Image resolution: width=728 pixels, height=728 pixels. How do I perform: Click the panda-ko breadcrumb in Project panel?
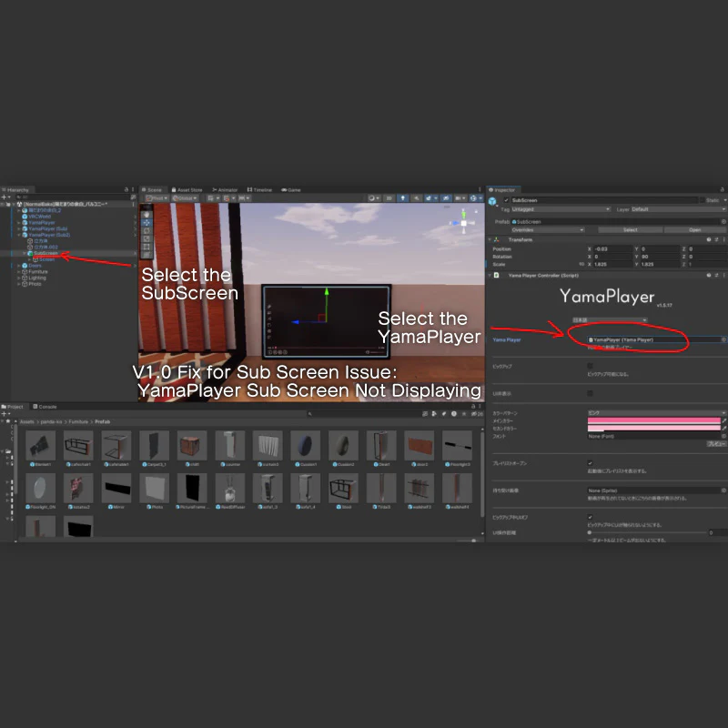click(x=51, y=421)
